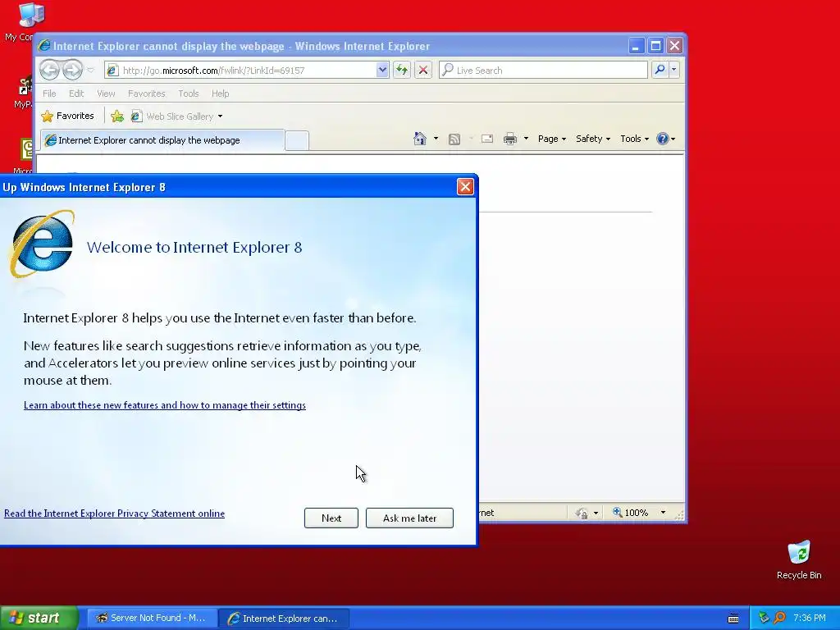The image size is (840, 630).
Task: Click the orange search tray icon
Action: point(779,618)
